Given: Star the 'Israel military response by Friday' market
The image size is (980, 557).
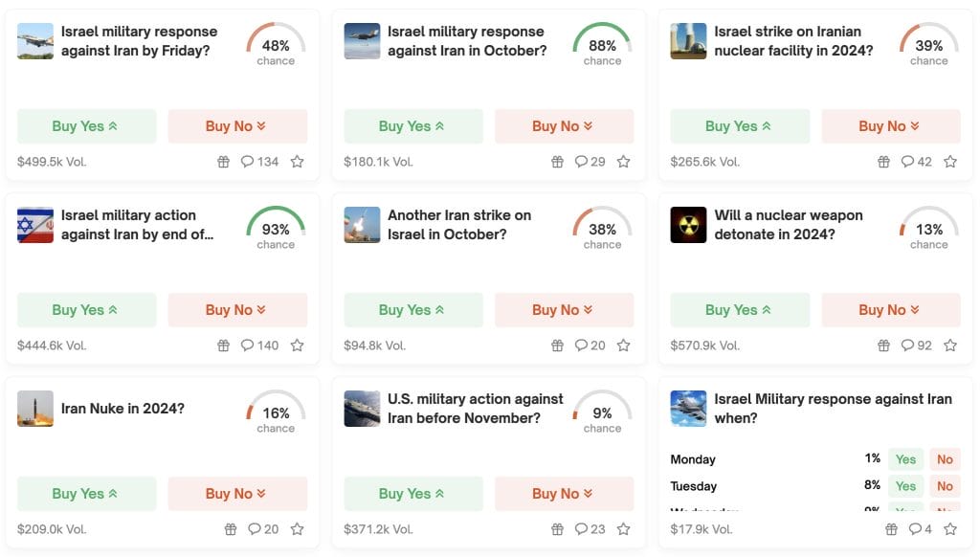Looking at the screenshot, I should point(298,162).
